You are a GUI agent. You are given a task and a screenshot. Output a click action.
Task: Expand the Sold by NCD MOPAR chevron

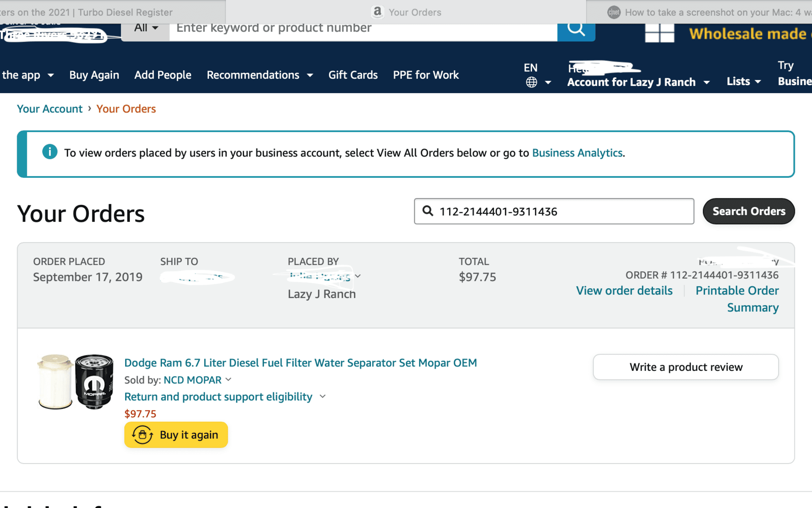228,379
